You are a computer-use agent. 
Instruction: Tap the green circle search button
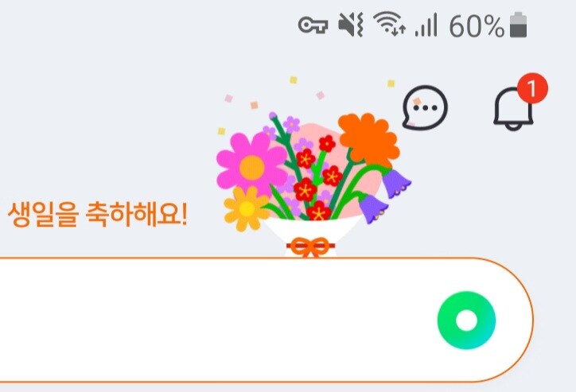[466, 320]
